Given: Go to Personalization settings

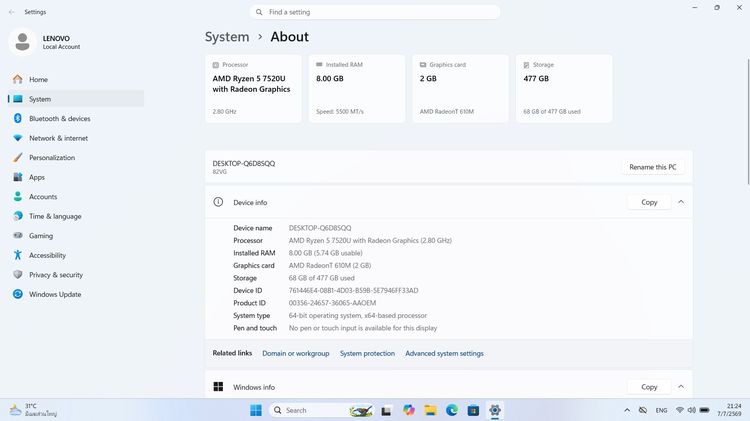Looking at the screenshot, I should click(52, 158).
